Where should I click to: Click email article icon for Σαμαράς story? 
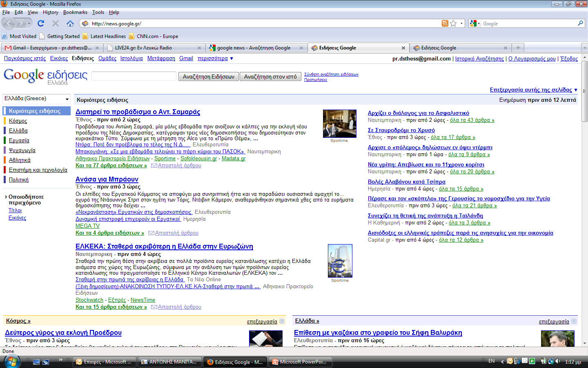(154, 166)
